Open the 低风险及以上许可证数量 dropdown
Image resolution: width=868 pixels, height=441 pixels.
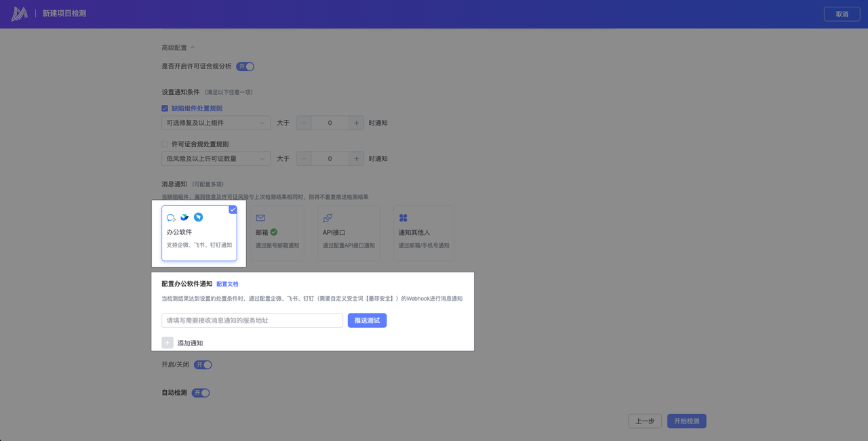tap(216, 159)
